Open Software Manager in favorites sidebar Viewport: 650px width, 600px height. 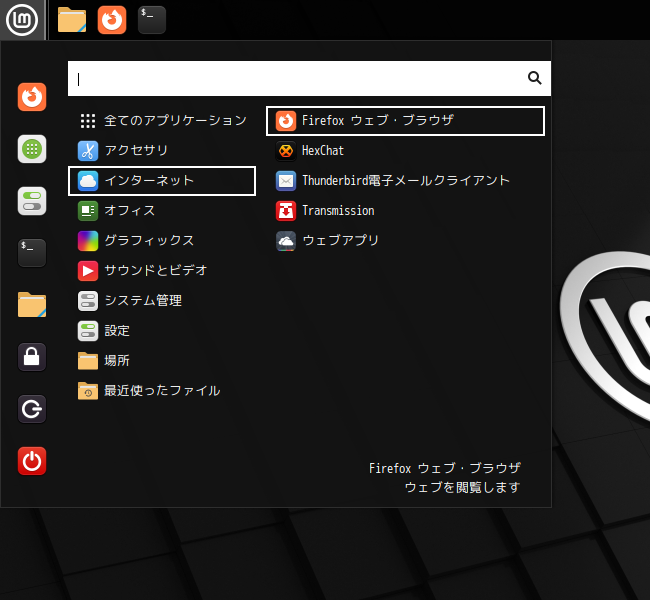(x=32, y=149)
